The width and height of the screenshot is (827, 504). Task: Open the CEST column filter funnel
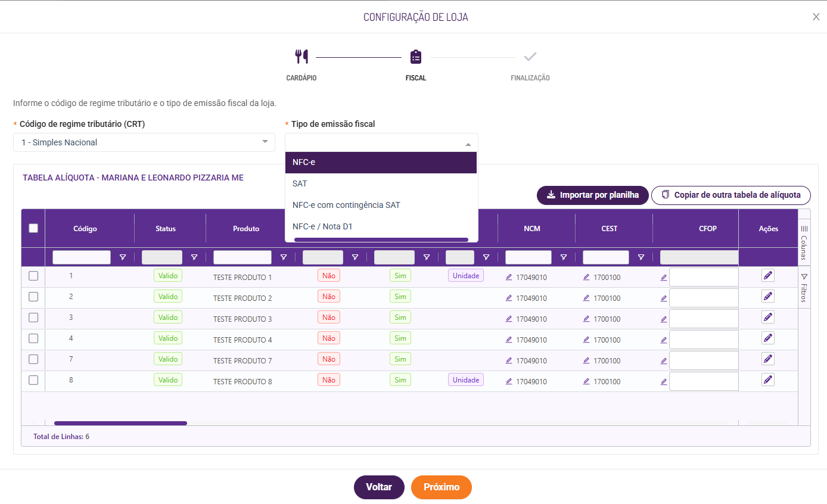[641, 257]
